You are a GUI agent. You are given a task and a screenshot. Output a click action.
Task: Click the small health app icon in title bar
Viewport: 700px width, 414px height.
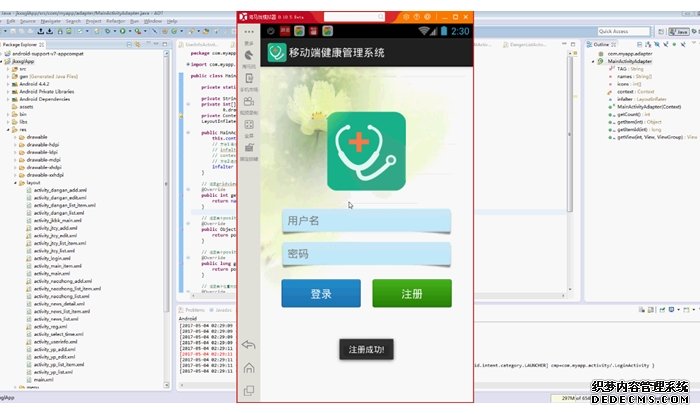pyautogui.click(x=274, y=52)
